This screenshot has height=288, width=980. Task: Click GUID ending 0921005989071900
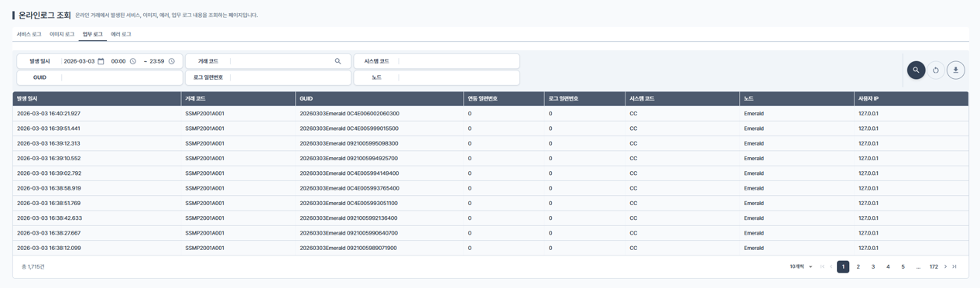click(349, 248)
